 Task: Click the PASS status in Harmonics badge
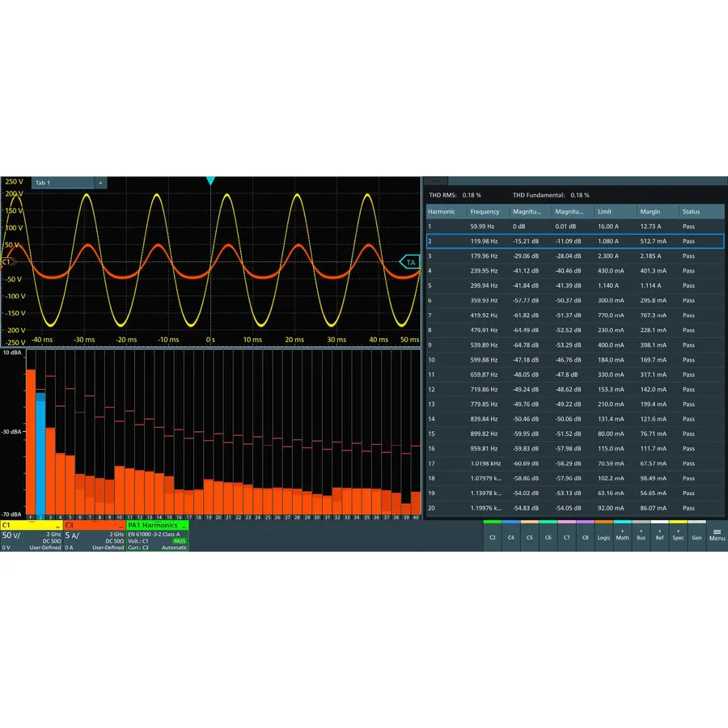pos(180,540)
